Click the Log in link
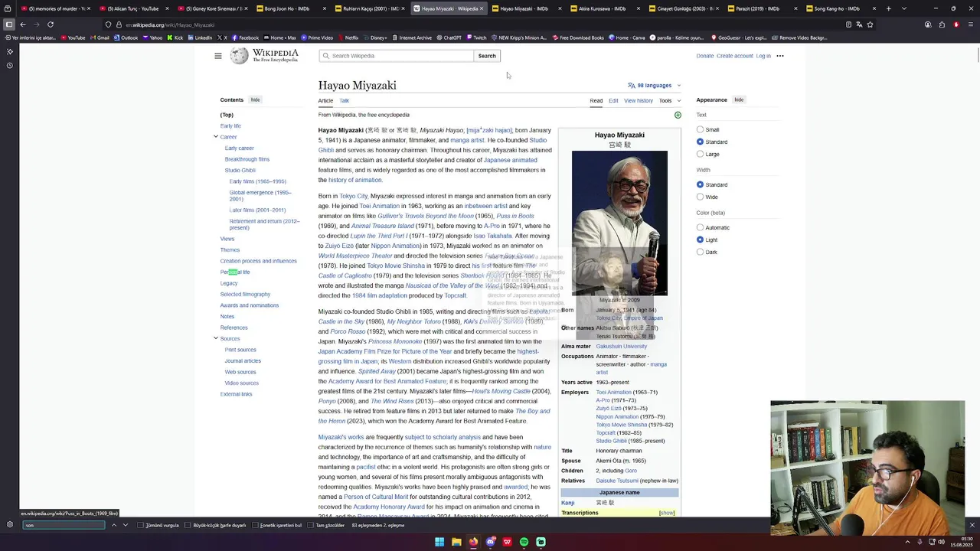 tap(763, 56)
